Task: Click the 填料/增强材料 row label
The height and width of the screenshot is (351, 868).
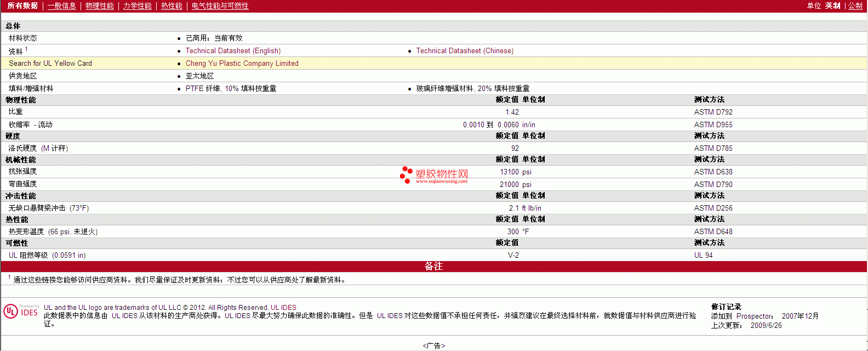Action: coord(31,88)
